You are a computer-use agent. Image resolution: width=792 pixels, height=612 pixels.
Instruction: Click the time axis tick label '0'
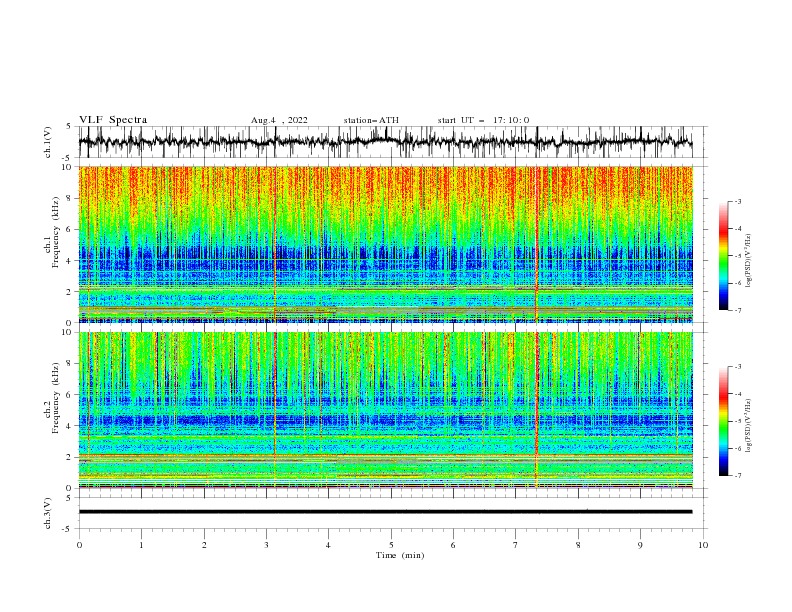point(79,545)
